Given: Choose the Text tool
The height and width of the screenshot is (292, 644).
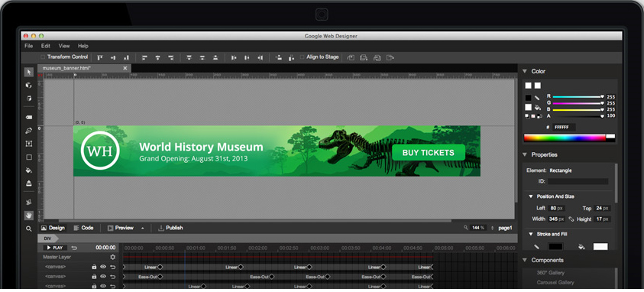Looking at the screenshot, I should click(29, 144).
